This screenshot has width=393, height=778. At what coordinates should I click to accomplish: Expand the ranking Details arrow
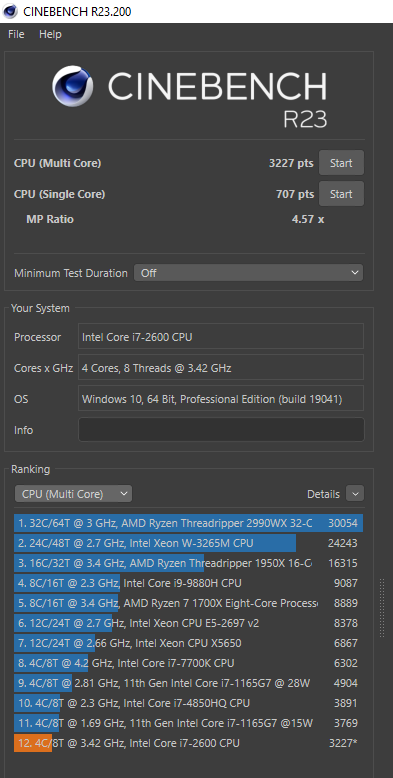click(x=355, y=494)
